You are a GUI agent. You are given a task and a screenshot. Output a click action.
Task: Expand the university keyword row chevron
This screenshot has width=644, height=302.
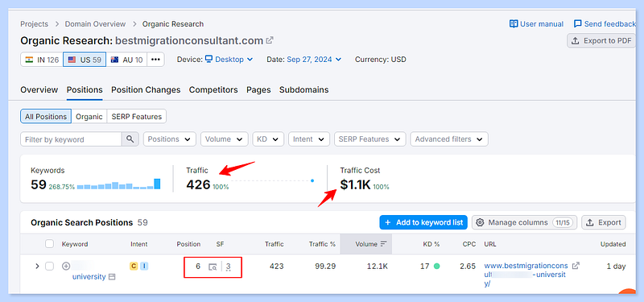click(x=37, y=267)
